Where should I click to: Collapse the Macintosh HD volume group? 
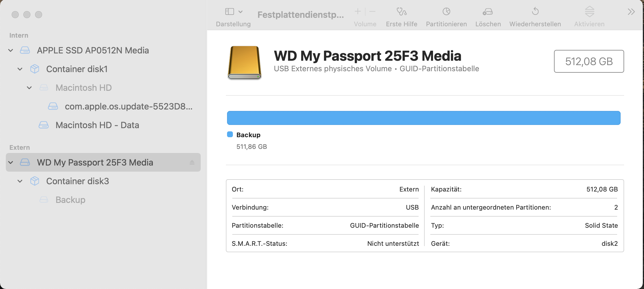point(30,88)
